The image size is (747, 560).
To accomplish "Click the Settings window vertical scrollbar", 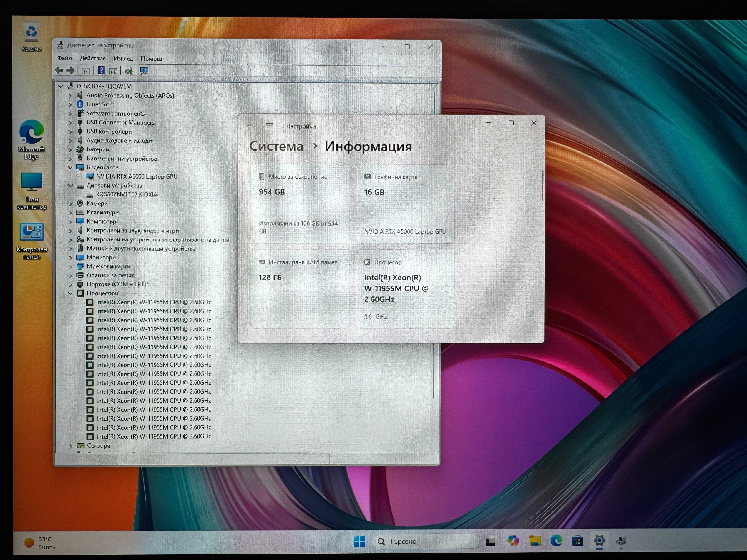I will click(543, 186).
